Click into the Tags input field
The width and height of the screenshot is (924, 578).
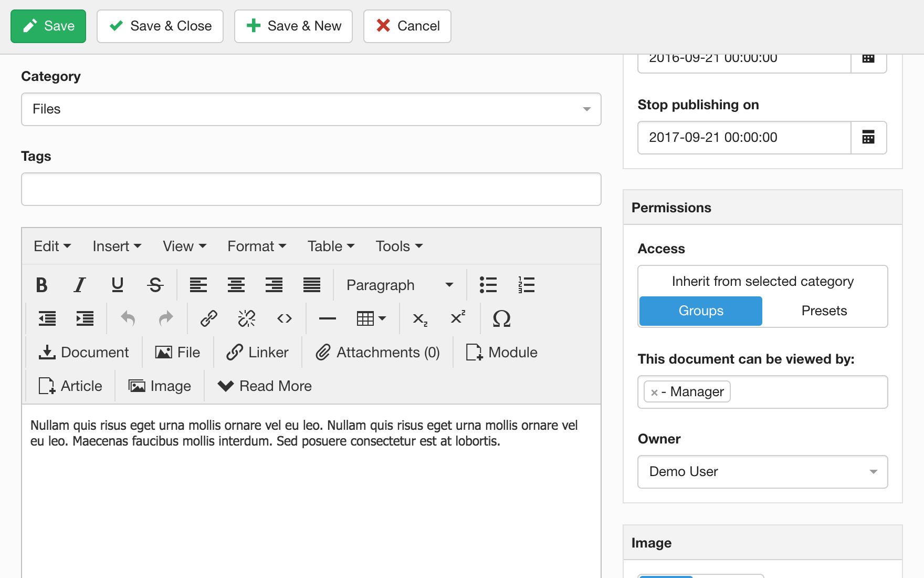pos(311,189)
